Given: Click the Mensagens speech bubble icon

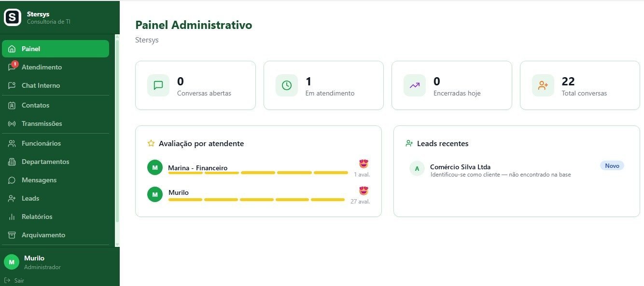Looking at the screenshot, I should click(12, 180).
